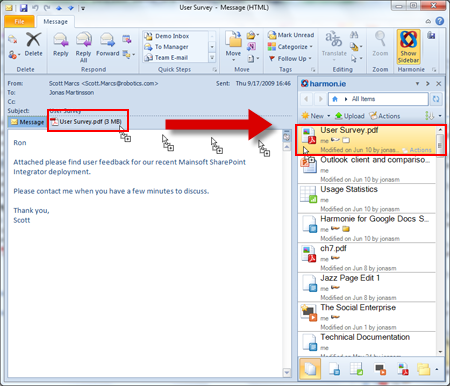The height and width of the screenshot is (386, 450).
Task: Filter by folders icon in bottom bar
Action: click(x=424, y=369)
